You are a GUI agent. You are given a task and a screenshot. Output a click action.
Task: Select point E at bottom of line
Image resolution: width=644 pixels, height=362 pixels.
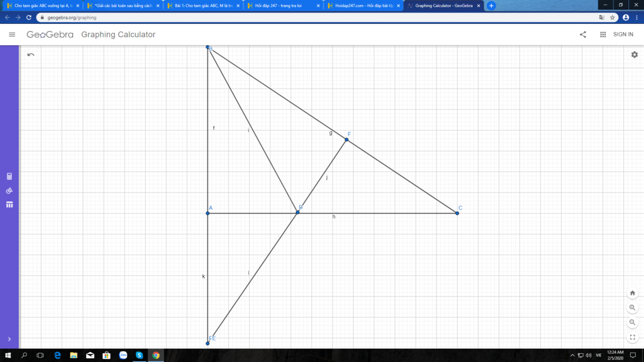[x=208, y=343]
